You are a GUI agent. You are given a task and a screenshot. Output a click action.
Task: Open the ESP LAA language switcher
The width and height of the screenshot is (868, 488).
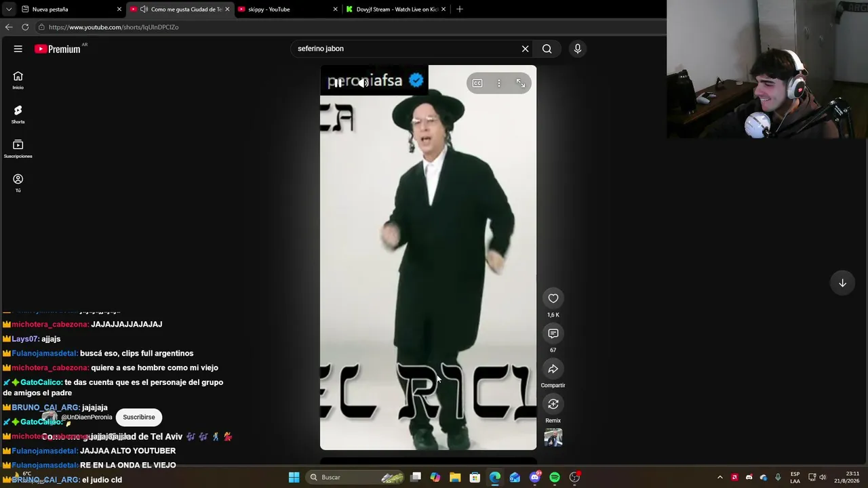[x=795, y=478]
